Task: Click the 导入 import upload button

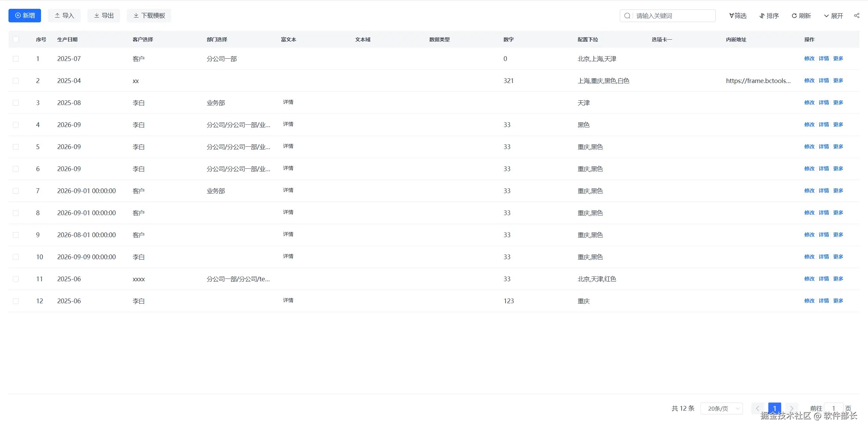Action: click(x=64, y=16)
